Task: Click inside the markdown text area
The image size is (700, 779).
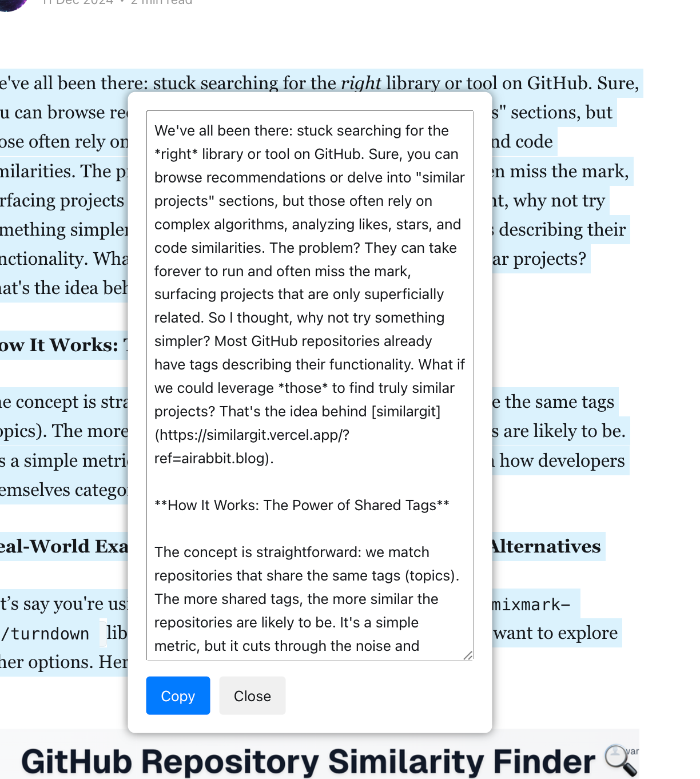Action: tap(310, 386)
